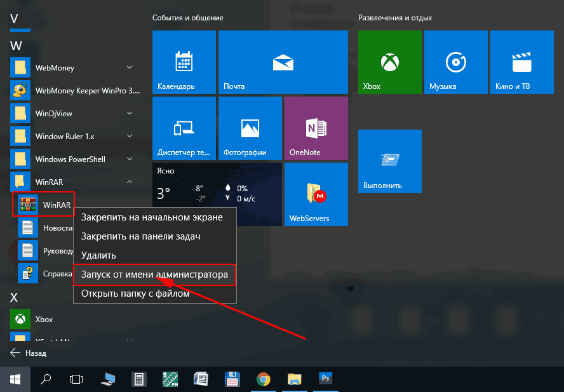Click the Windows Start button
564x392 pixels.
pos(15,379)
